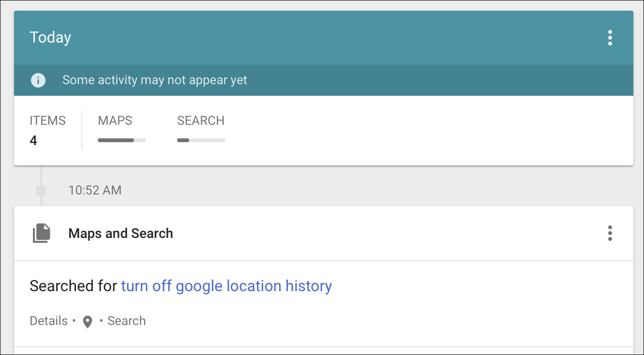Click the Some activity may not appear yet notice

pos(155,80)
